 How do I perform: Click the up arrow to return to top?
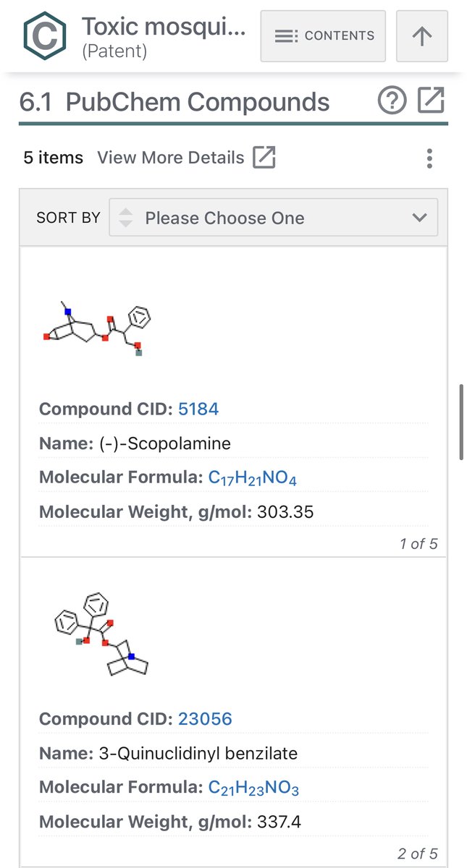422,35
